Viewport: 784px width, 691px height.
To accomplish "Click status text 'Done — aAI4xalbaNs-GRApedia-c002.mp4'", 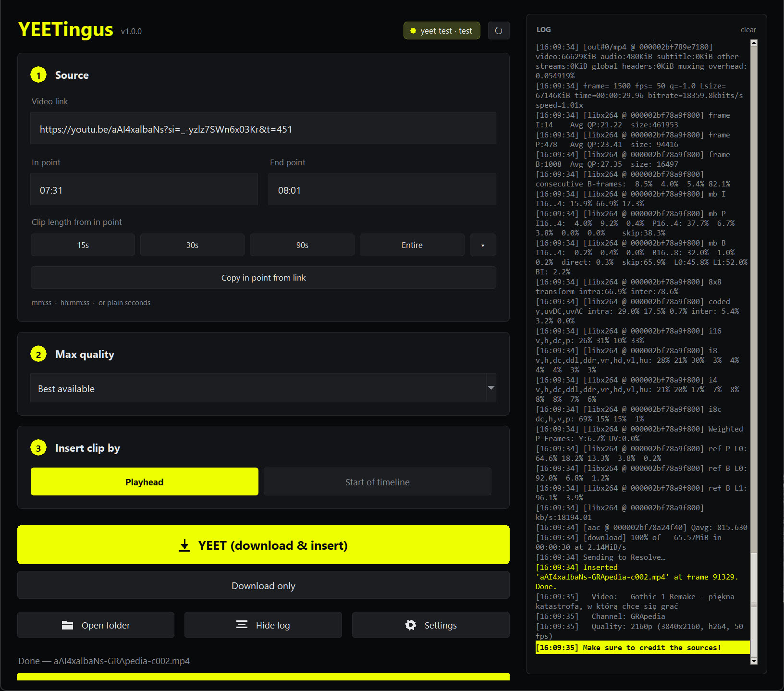I will (104, 661).
